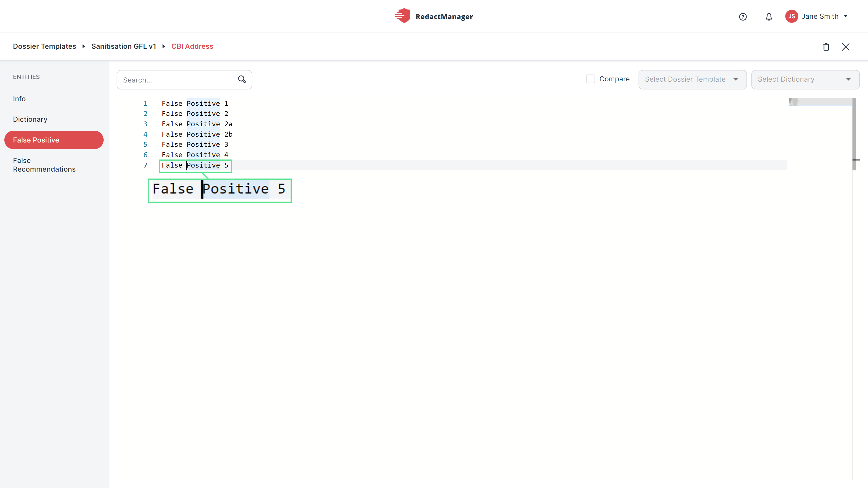The height and width of the screenshot is (488, 868).
Task: Go to Dossier Templates breadcrumb
Action: (x=44, y=46)
